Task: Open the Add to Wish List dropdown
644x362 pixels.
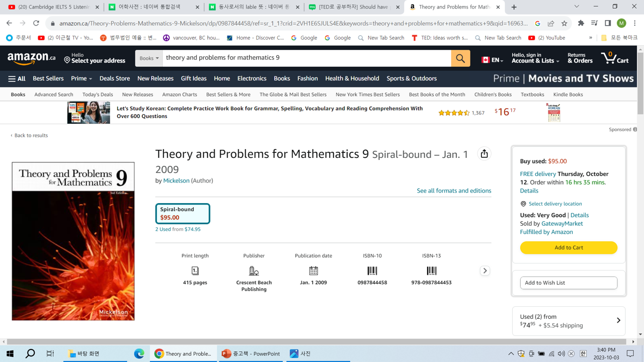Action: (569, 283)
